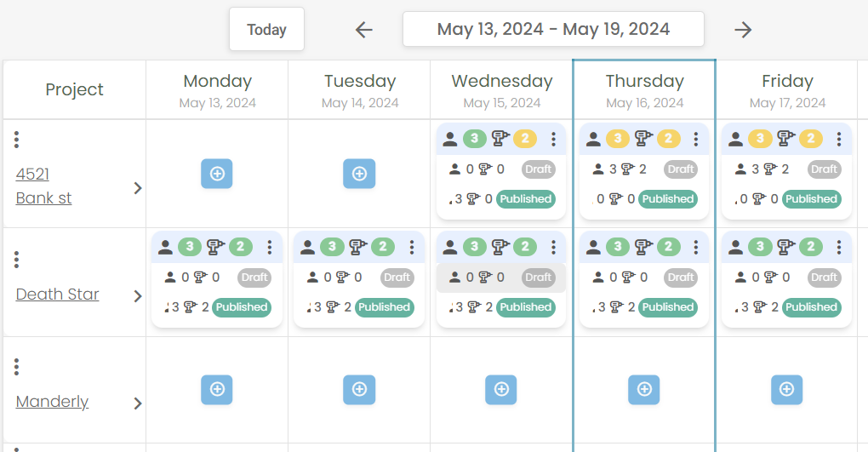Open options menu for the 4521 Bank st row

pyautogui.click(x=17, y=140)
